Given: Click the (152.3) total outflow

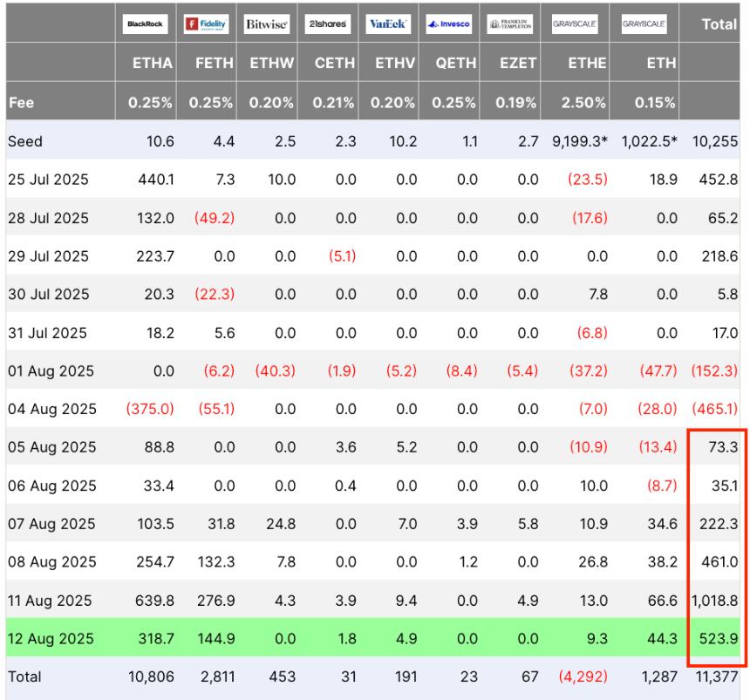Looking at the screenshot, I should pos(714,371).
